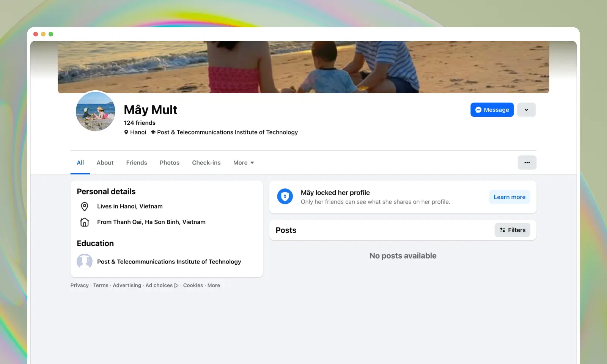Open the beach cover photo
This screenshot has height=364, width=607.
[x=303, y=67]
